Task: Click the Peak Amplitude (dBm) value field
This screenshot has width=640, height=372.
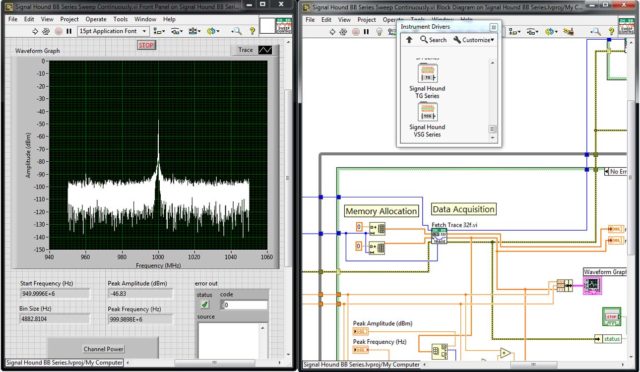Action: coord(140,294)
